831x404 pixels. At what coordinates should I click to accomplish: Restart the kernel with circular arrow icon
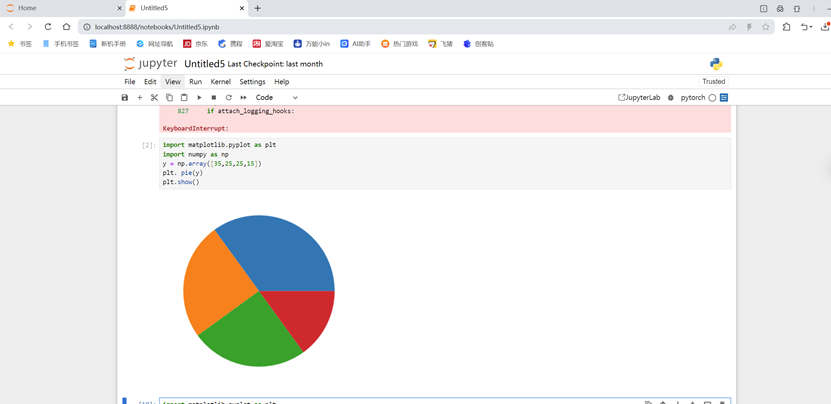pyautogui.click(x=228, y=98)
